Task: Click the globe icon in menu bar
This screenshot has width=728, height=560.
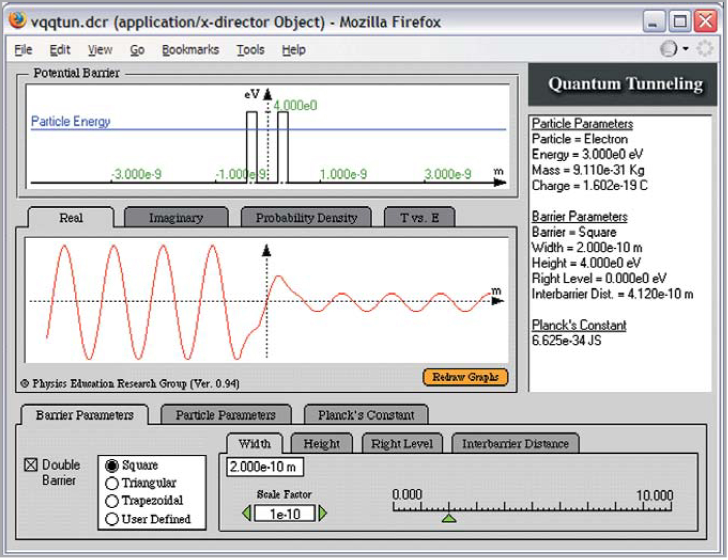Action: pos(669,49)
